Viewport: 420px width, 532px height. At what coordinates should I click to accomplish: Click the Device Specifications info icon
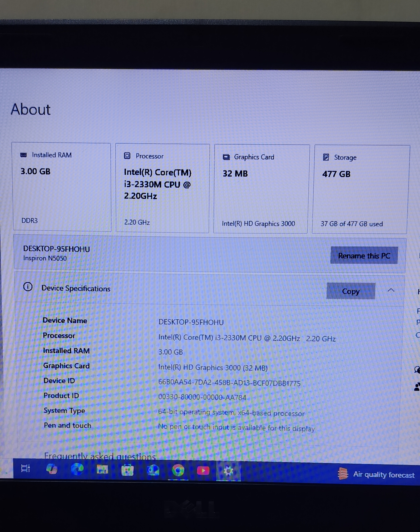pyautogui.click(x=28, y=287)
